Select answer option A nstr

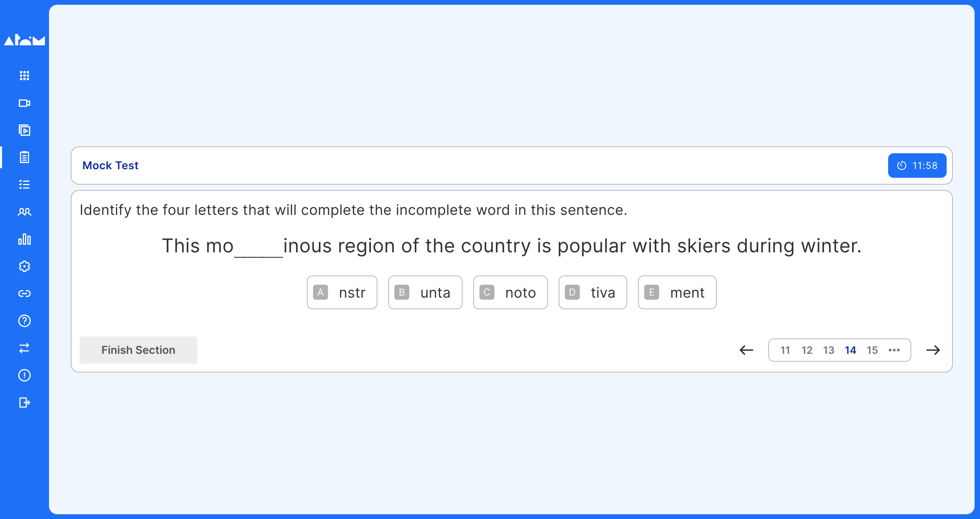point(342,293)
